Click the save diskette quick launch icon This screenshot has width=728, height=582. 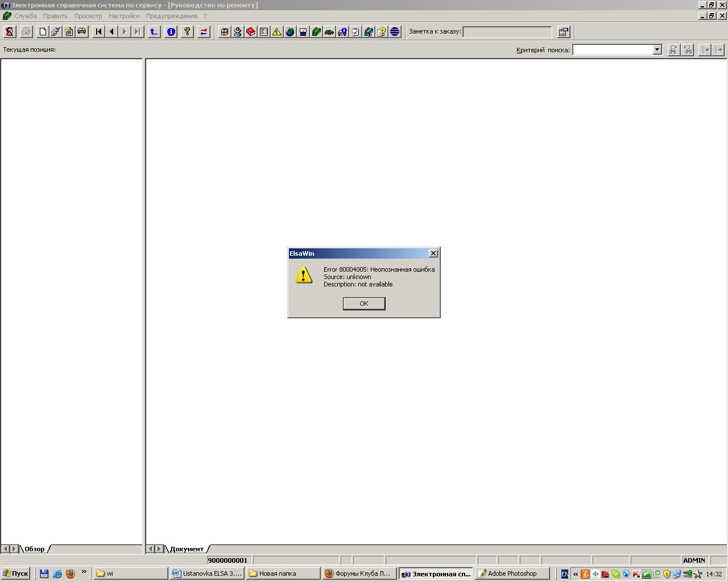tap(44, 573)
